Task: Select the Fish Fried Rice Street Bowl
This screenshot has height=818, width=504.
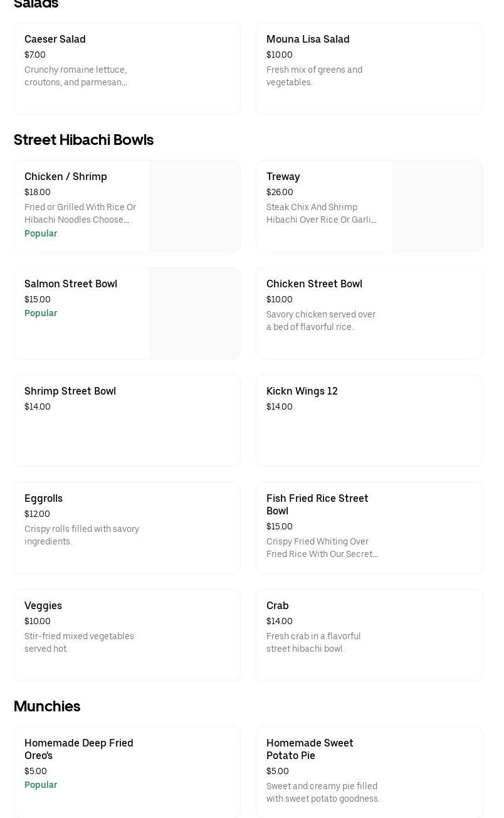Action: 369,528
